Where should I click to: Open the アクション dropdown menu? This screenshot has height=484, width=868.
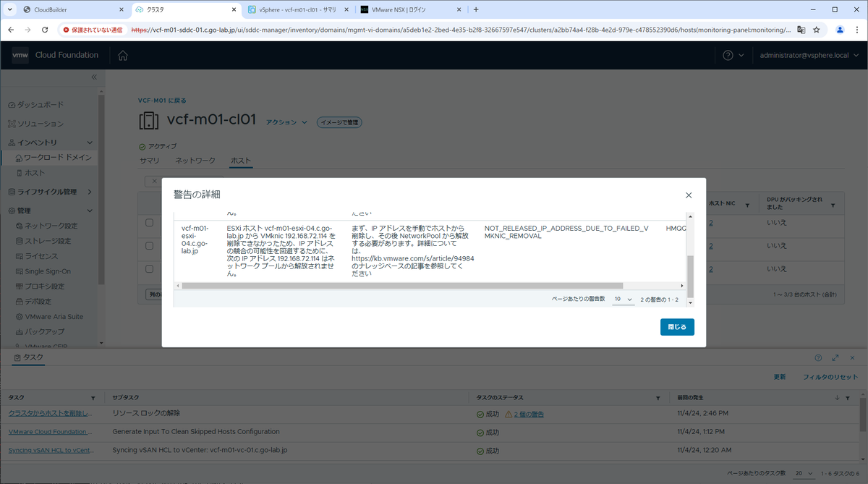click(287, 122)
